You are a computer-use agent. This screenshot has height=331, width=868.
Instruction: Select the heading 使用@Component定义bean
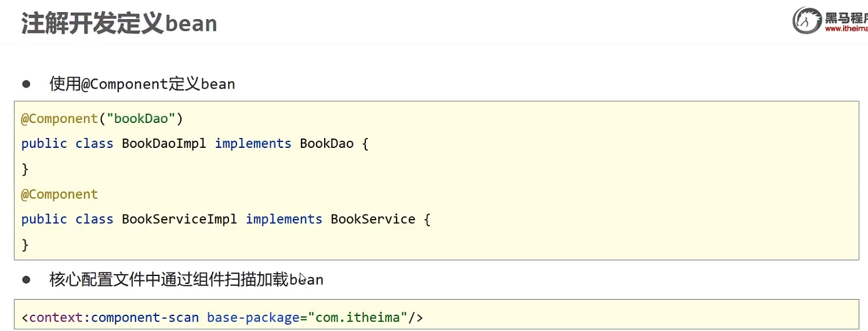pyautogui.click(x=142, y=84)
